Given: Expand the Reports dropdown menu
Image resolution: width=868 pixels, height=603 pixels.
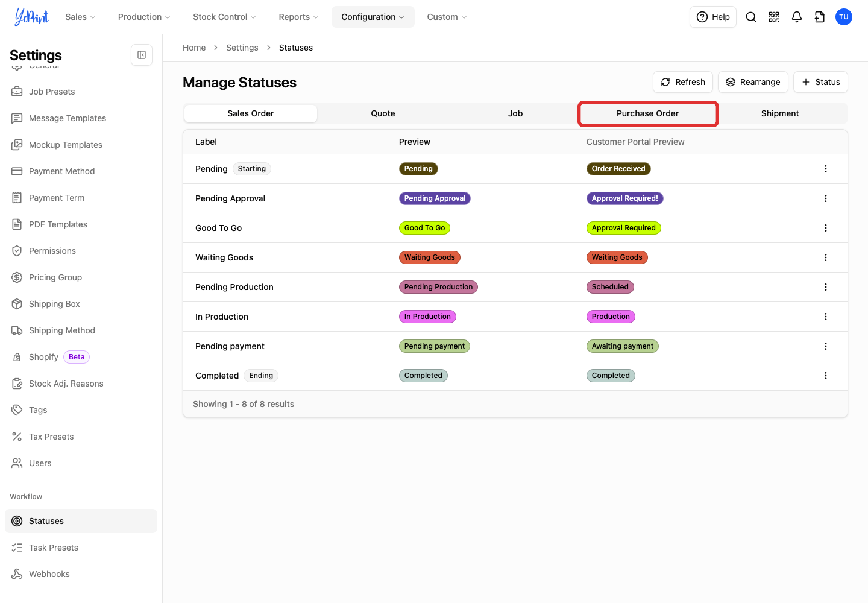Looking at the screenshot, I should [298, 17].
